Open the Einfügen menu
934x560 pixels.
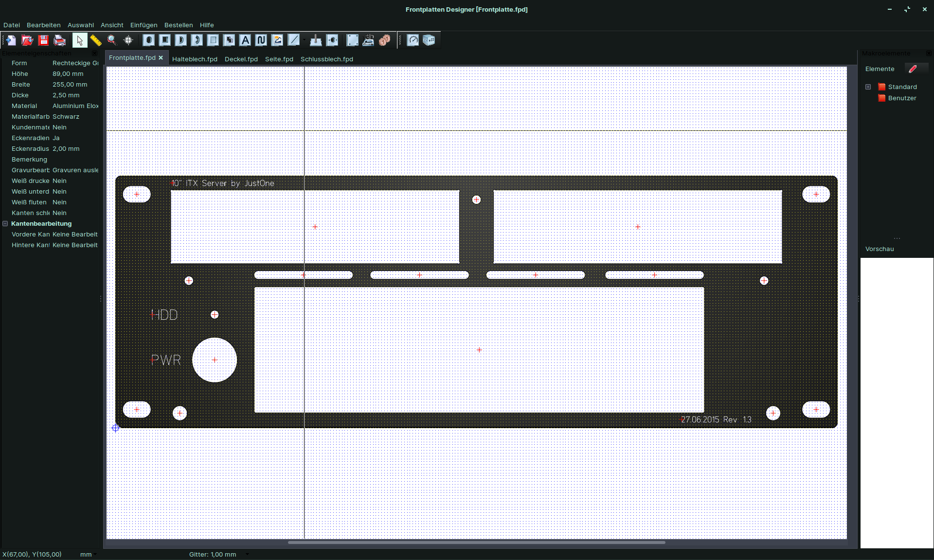[144, 25]
